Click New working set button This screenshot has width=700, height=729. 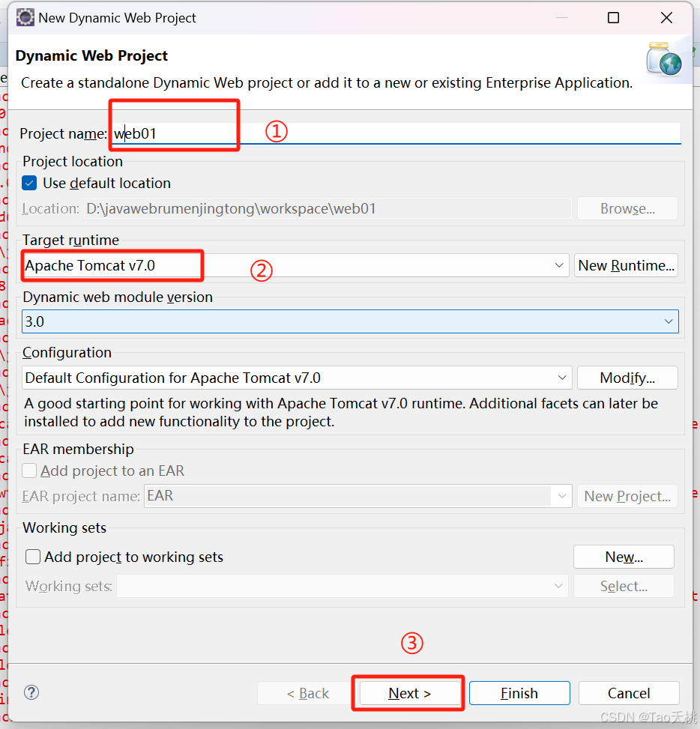click(x=624, y=557)
